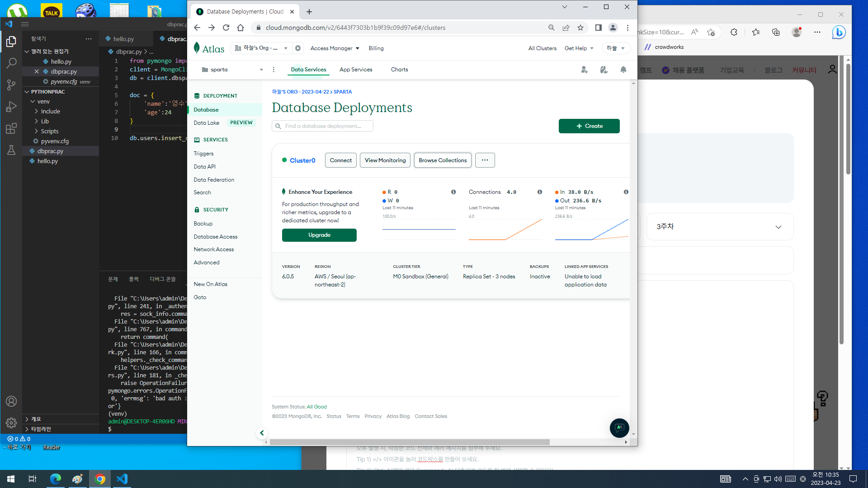This screenshot has width=868, height=488.
Task: Click Chrome address bar URL
Action: [x=355, y=28]
